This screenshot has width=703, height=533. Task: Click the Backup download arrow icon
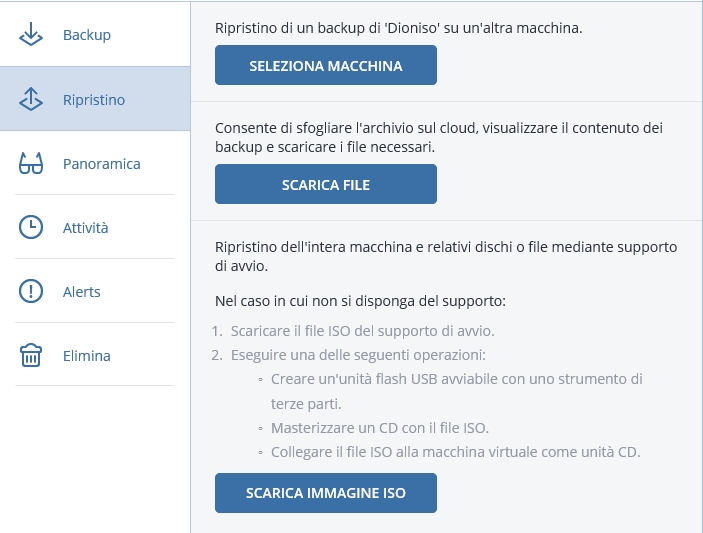(x=31, y=35)
